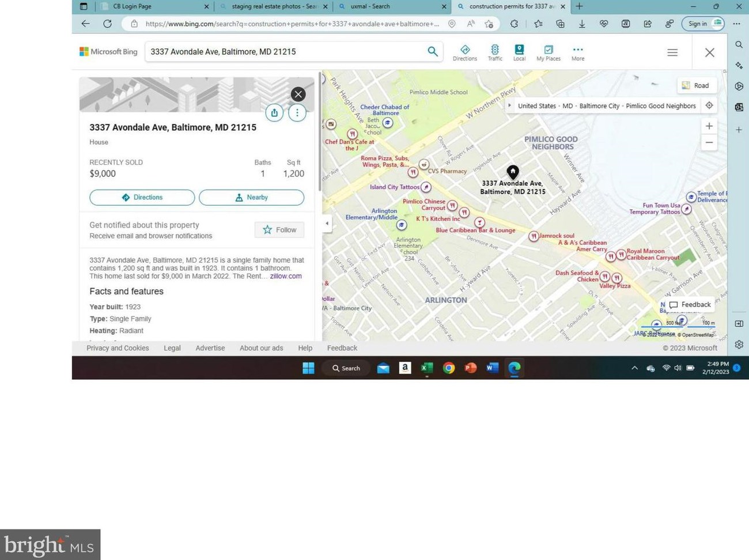This screenshot has height=560, width=749.
Task: Switch the map style from Road
Action: [697, 85]
